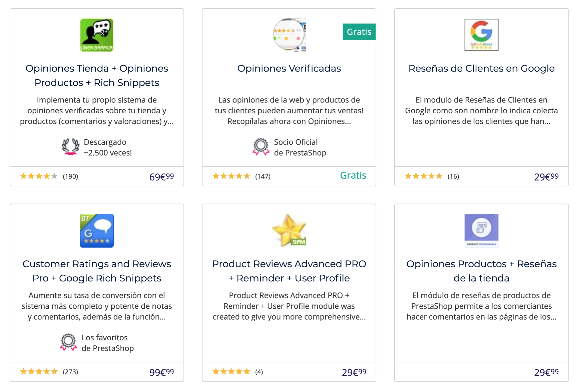
Task: Click the 69€99 price label
Action: [162, 176]
